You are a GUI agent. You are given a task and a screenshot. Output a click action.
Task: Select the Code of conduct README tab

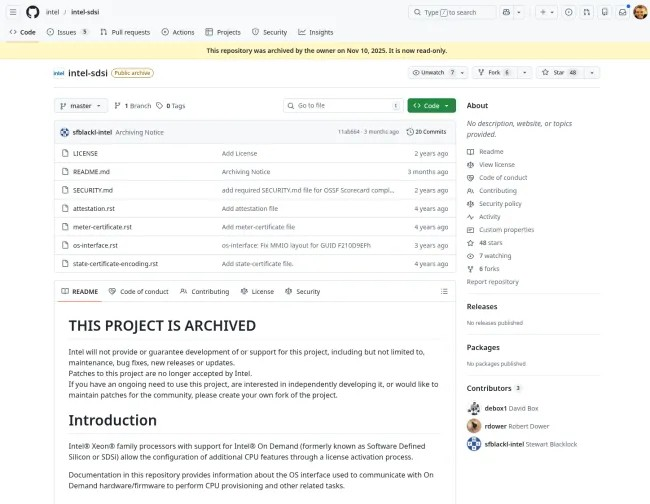point(139,291)
